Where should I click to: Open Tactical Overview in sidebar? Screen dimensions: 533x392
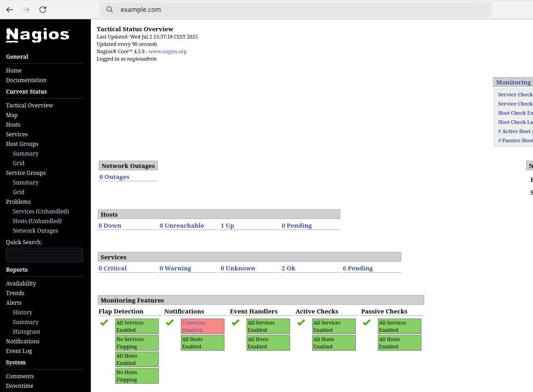(x=29, y=106)
